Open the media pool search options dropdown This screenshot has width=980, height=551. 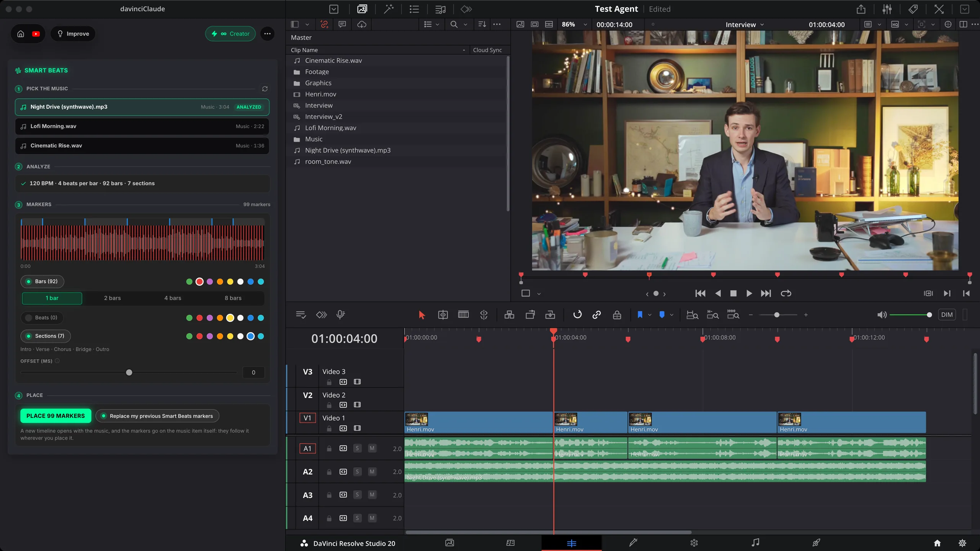465,24
